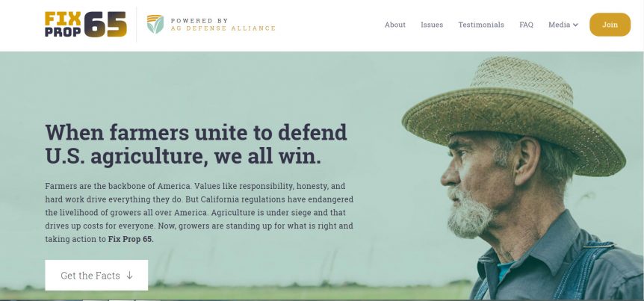
Task: Click the bold Fix Prop 65 text in paragraph
Action: [131, 239]
